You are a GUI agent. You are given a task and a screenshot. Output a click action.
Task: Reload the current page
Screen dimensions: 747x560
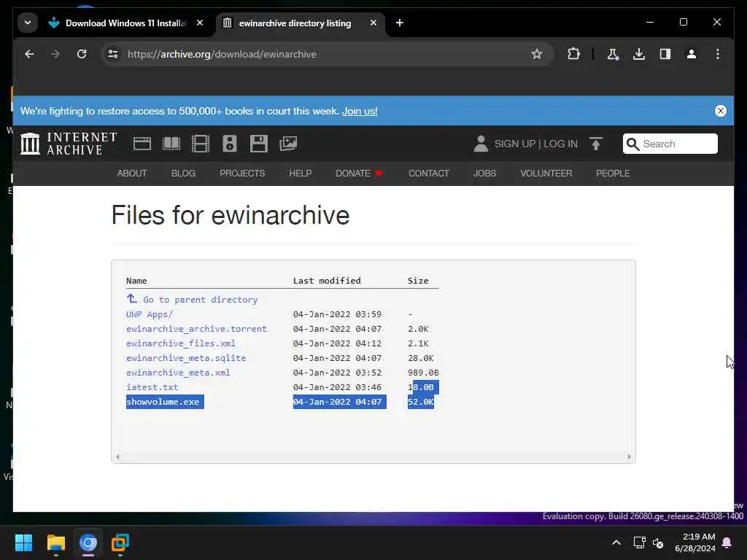[x=82, y=54]
